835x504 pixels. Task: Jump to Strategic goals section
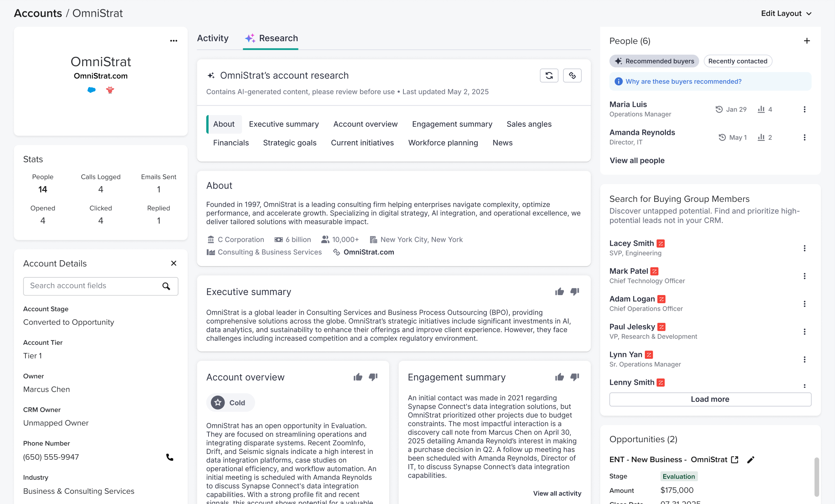[x=290, y=143]
